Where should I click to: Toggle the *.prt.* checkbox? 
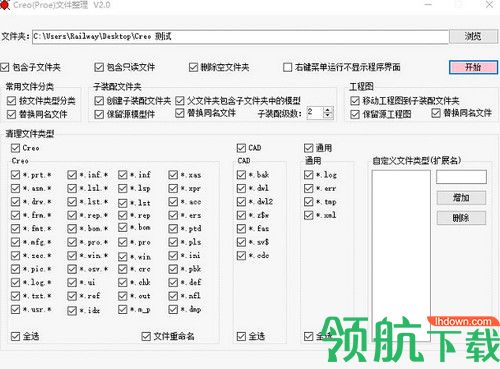coord(15,175)
